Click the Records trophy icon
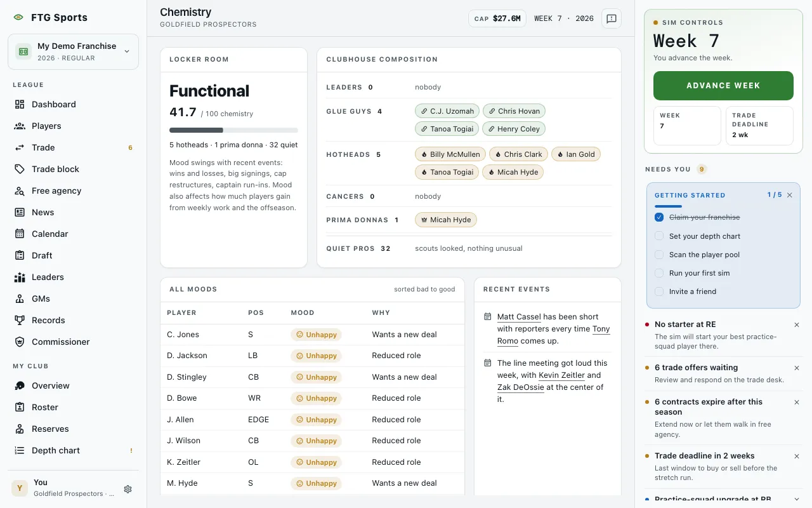Viewport: 812px width, 508px height. 20,320
